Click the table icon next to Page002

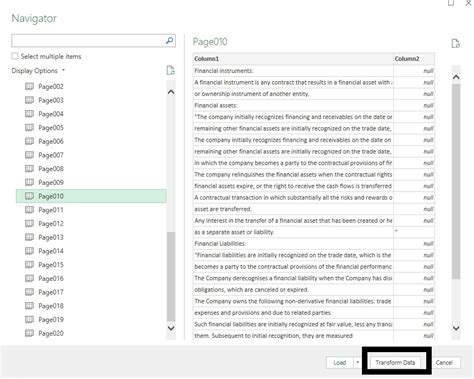29,86
